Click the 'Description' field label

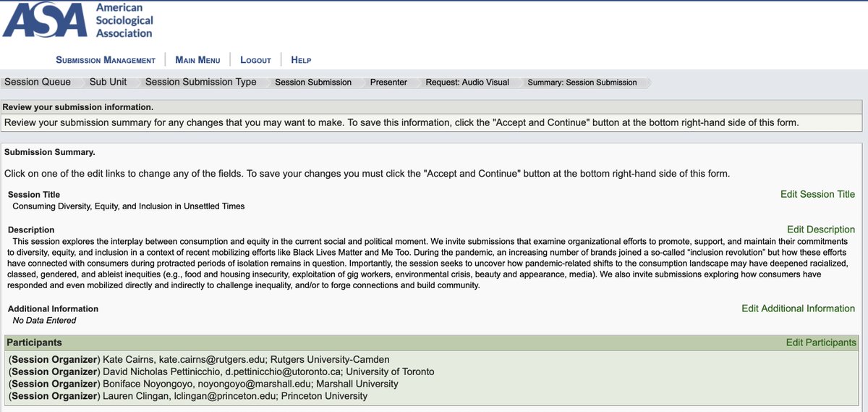click(31, 230)
